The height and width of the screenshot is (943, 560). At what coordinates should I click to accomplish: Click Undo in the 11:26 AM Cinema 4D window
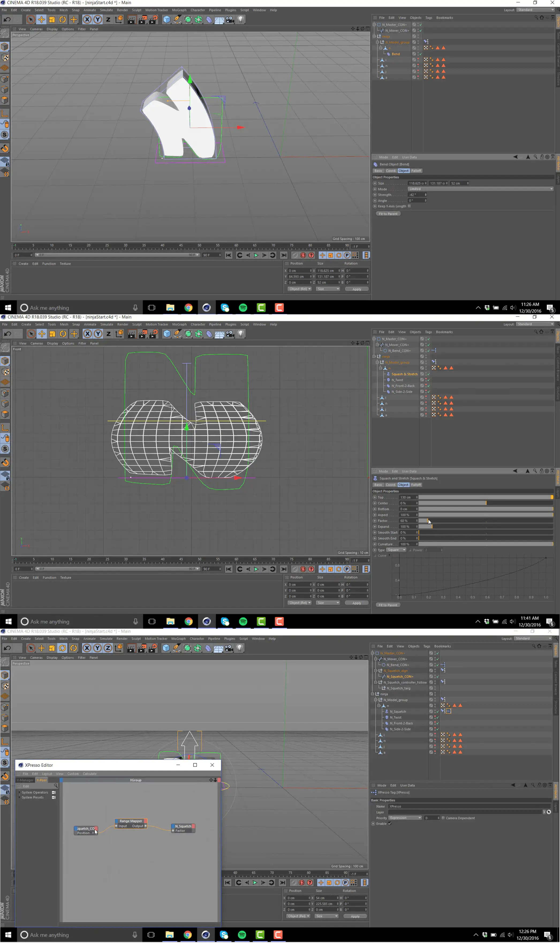[x=7, y=20]
